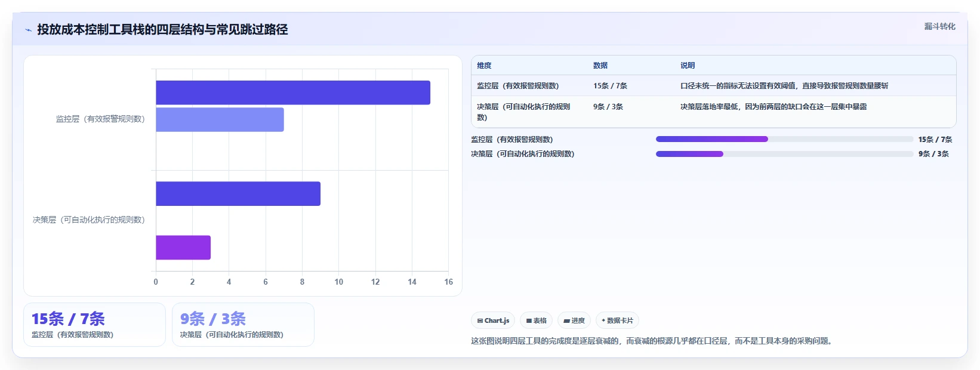This screenshot has width=980, height=370.
Task: Click the x-axis tick label 0
Action: pyautogui.click(x=156, y=282)
